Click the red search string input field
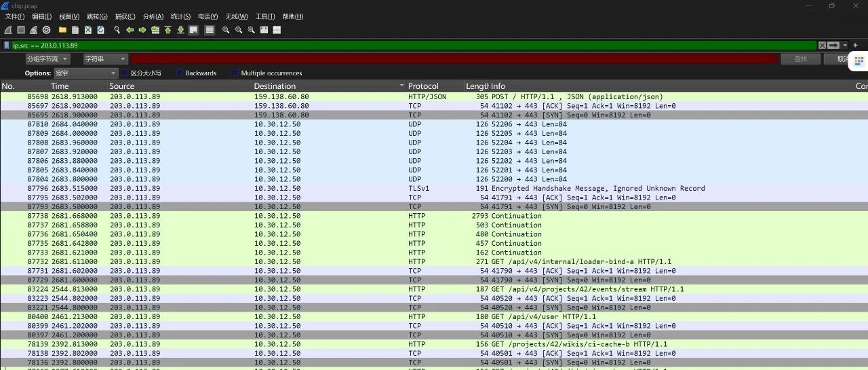This screenshot has width=868, height=370. coord(454,59)
